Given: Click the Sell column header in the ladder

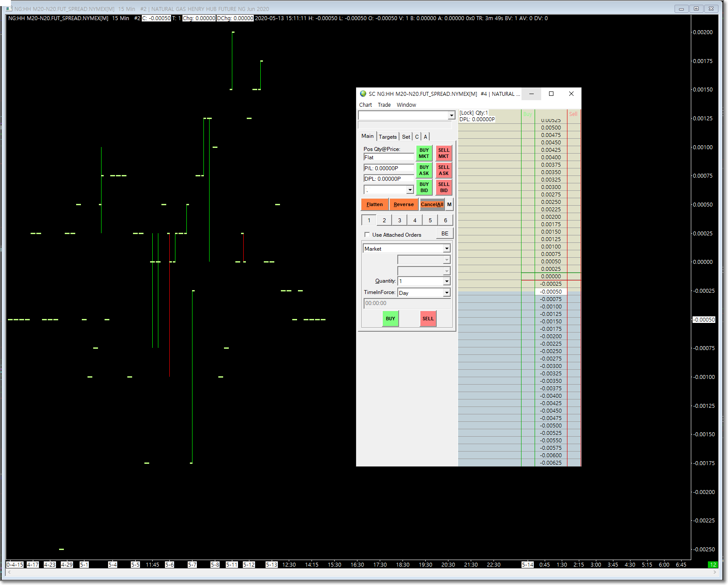Looking at the screenshot, I should (x=574, y=114).
